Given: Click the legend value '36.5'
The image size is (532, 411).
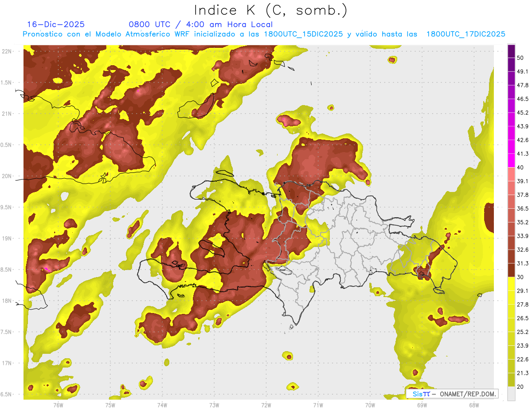Looking at the screenshot, I should click(523, 208).
